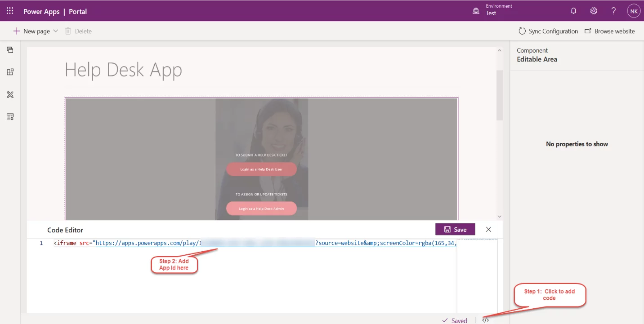Click the Editable Area component label

(537, 59)
